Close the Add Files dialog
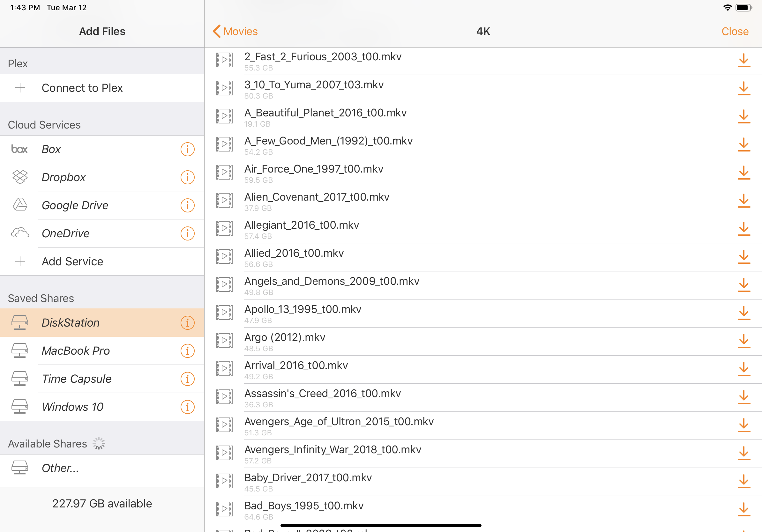762x532 pixels. (735, 32)
